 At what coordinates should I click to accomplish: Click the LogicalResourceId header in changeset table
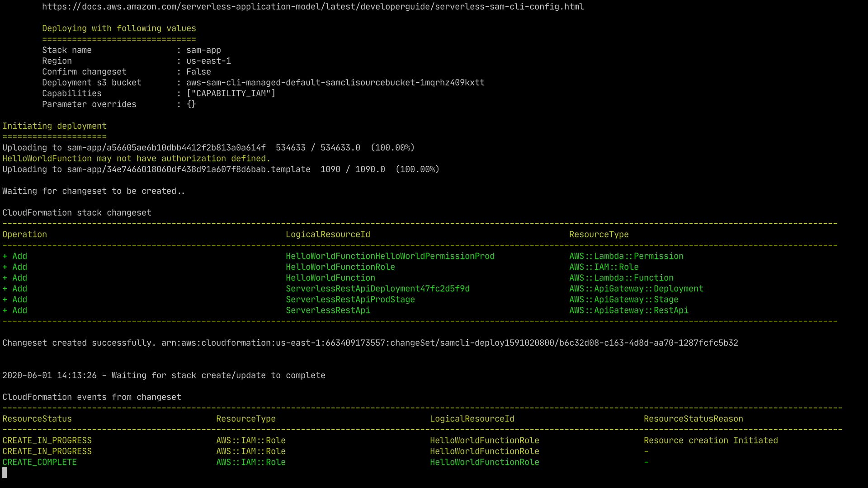[328, 235]
